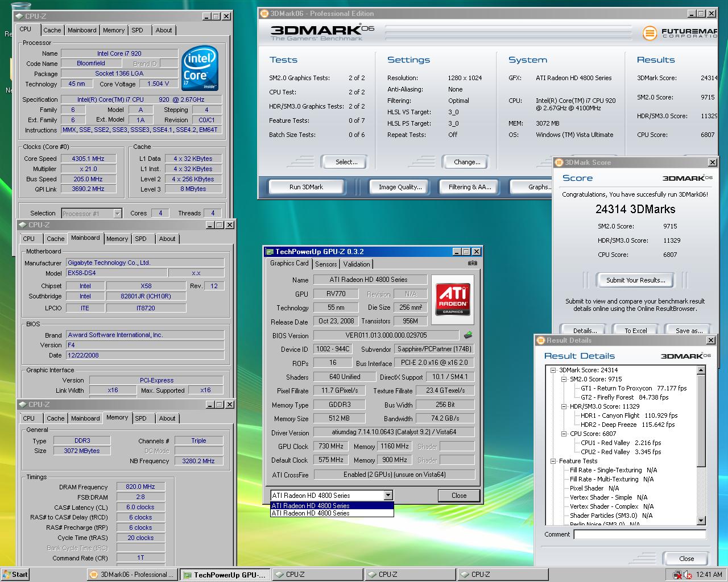Click the GPU-Z title bar icon
The height and width of the screenshot is (582, 728).
click(270, 251)
